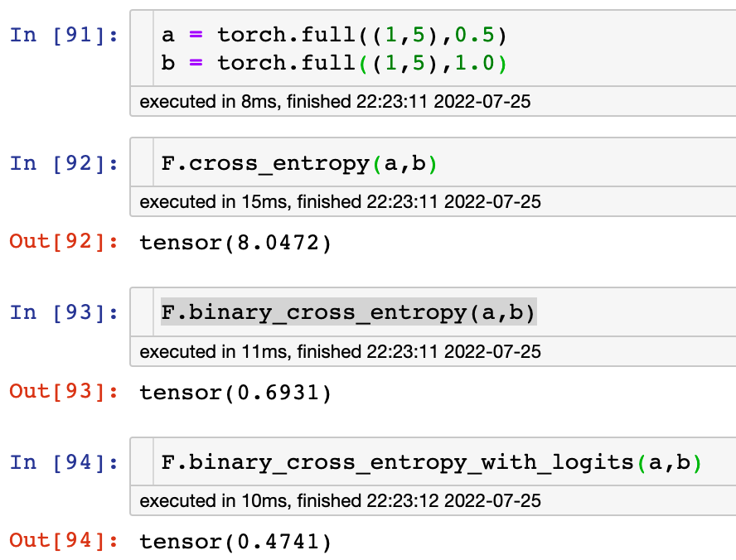736x560 pixels.
Task: Click the tensor(8.0472) output text
Action: (x=235, y=242)
